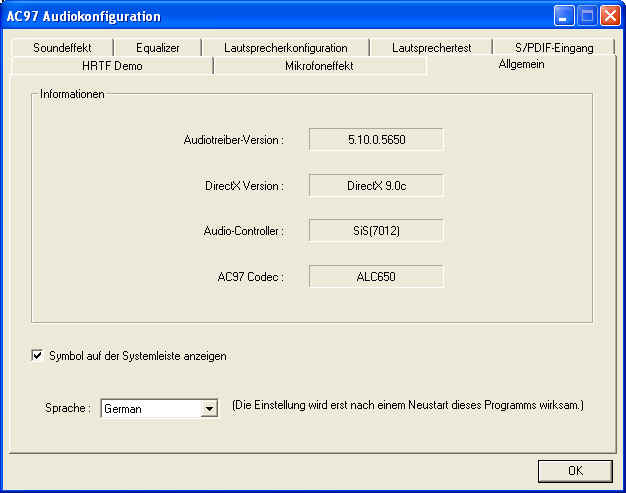The width and height of the screenshot is (626, 493).
Task: Open the Equalizer tab
Action: tap(158, 48)
